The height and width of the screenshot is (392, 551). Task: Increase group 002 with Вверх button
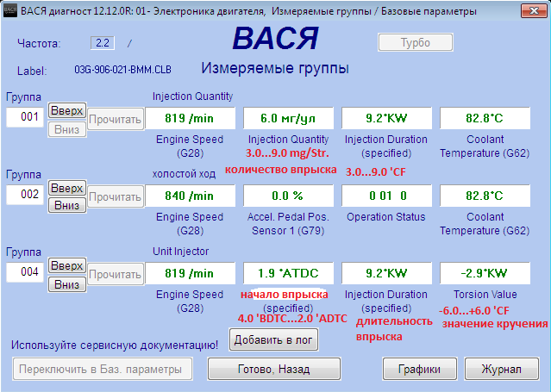click(66, 188)
